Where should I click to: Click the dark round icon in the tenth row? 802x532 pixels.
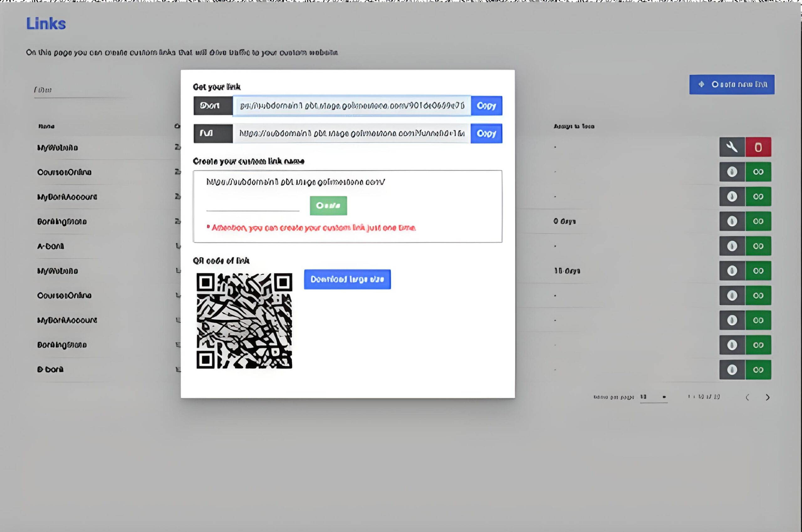[x=732, y=369]
